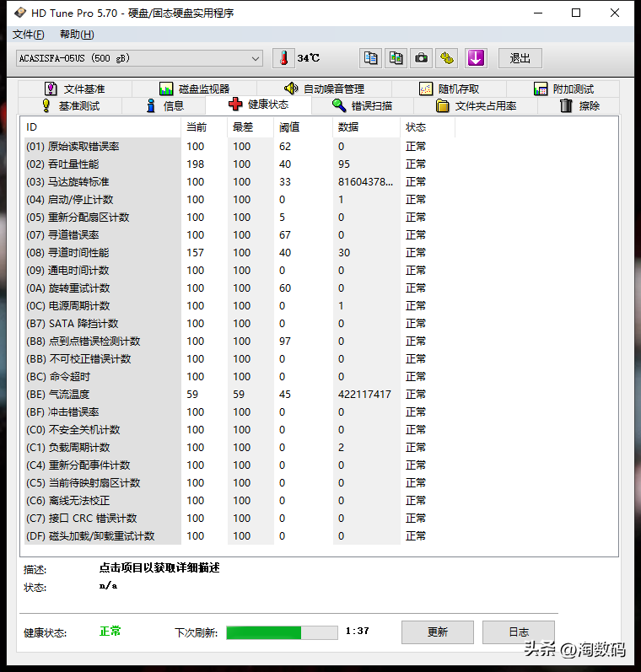The height and width of the screenshot is (672, 641).
Task: Click the 34℃ temperature reading
Action: [x=309, y=58]
